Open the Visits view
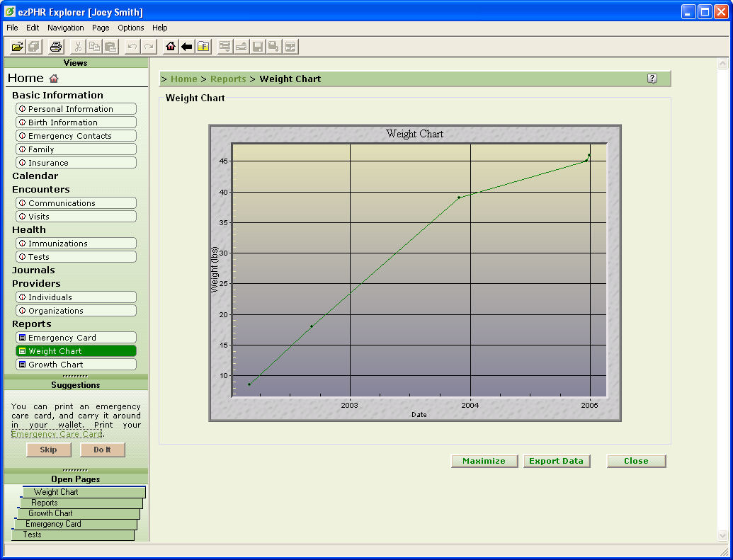This screenshot has height=560, width=733. 76,217
